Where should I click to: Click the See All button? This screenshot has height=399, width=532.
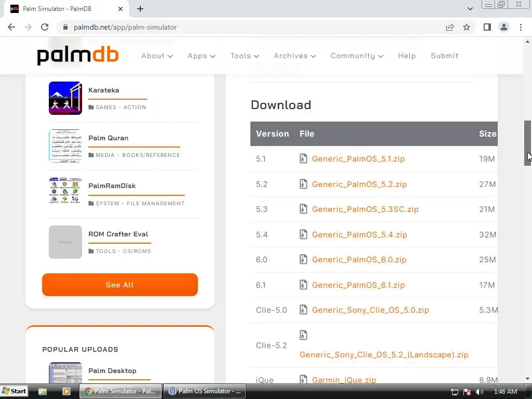click(120, 285)
